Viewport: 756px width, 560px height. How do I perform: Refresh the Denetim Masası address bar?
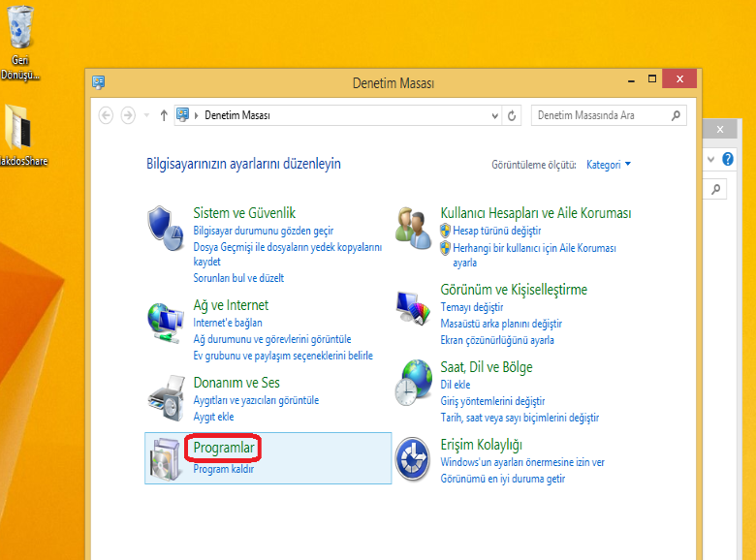click(x=512, y=115)
